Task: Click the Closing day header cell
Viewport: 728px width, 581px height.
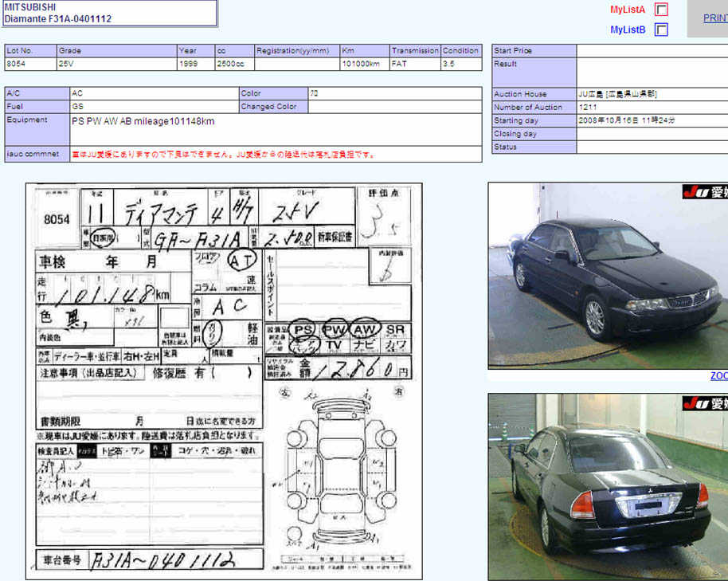Action: (x=534, y=134)
